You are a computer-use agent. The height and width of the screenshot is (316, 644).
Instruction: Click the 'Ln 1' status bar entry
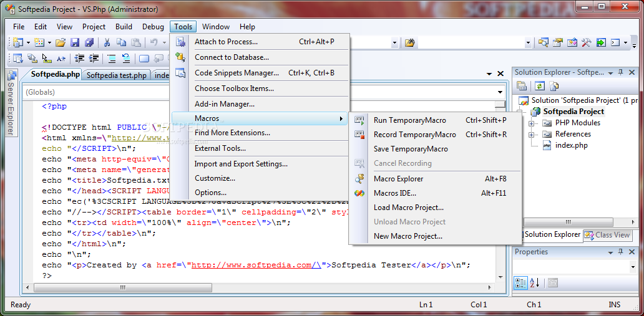point(426,305)
